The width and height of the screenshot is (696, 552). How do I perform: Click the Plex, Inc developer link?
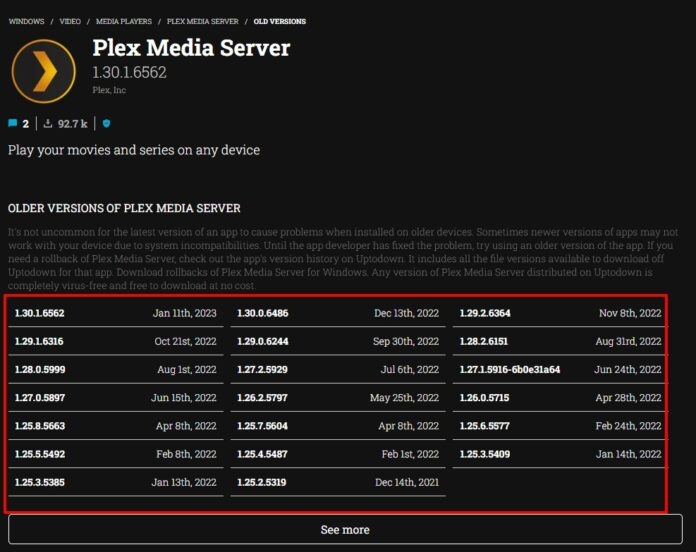coord(109,92)
